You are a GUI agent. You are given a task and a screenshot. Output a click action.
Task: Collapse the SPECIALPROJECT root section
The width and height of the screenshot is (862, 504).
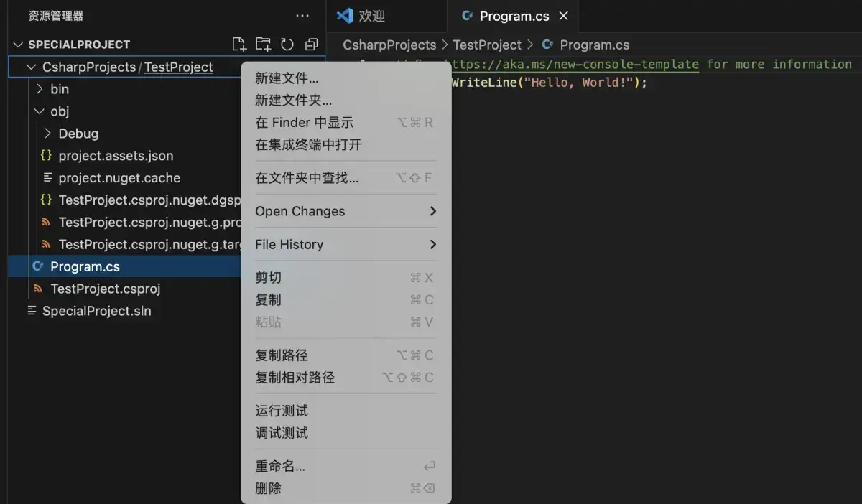(x=18, y=45)
